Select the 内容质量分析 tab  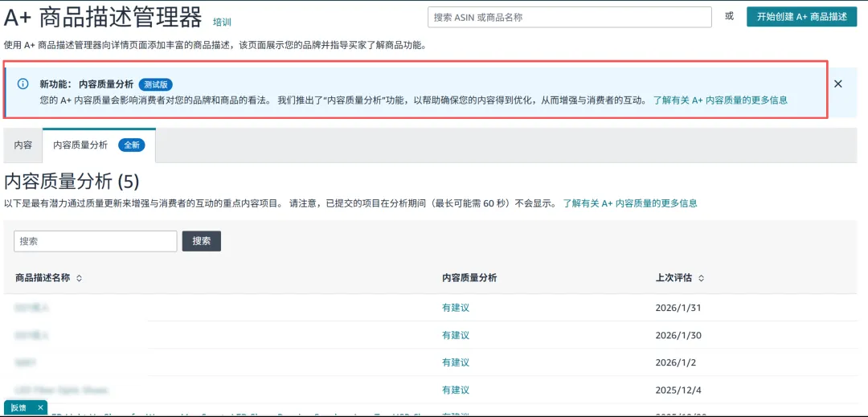[80, 145]
